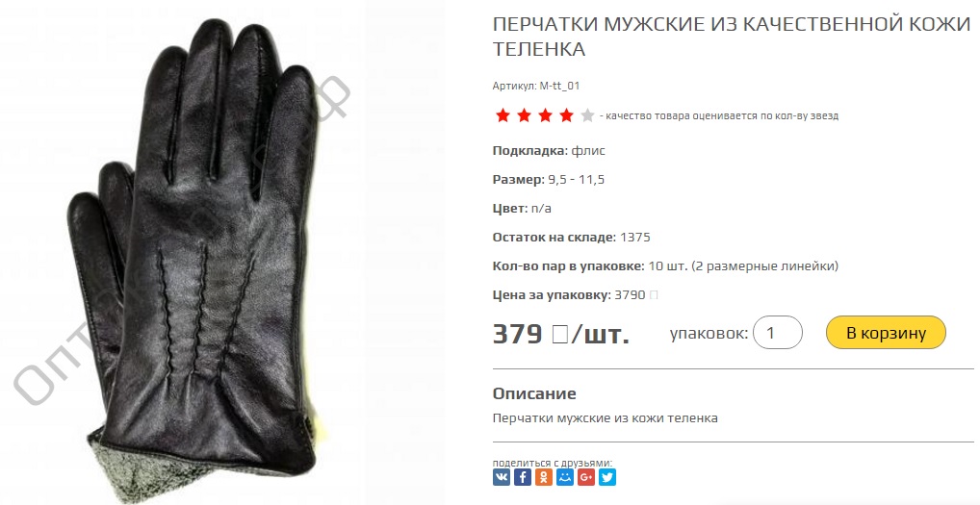
Task: Click the third red rating star
Action: coord(545,115)
